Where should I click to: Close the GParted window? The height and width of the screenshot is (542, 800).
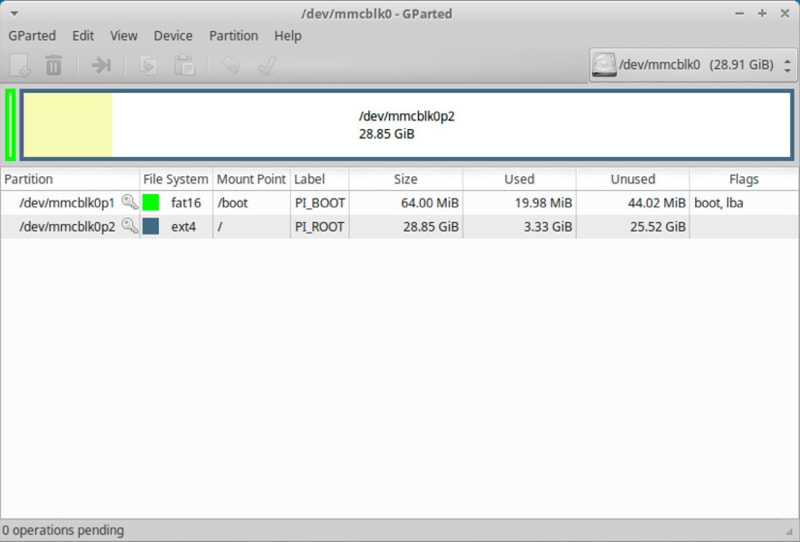click(x=785, y=13)
